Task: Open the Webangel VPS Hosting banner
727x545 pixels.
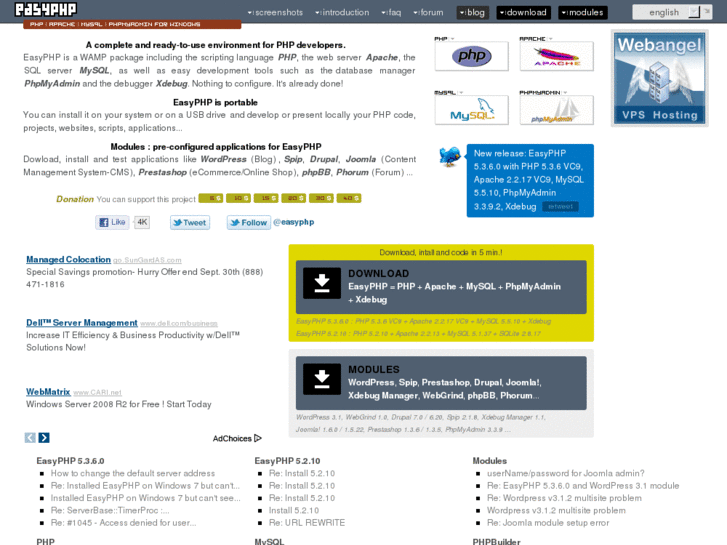Action: [x=659, y=78]
